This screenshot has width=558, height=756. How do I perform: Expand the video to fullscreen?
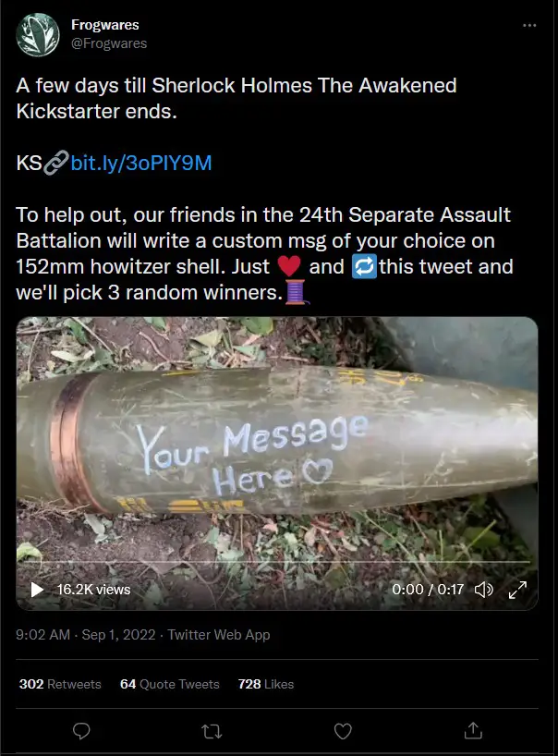517,589
